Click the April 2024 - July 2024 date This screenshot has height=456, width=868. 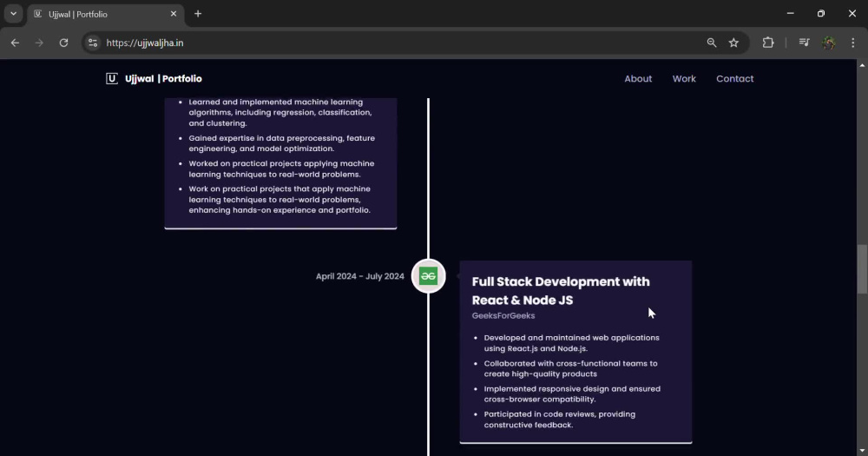click(x=360, y=276)
